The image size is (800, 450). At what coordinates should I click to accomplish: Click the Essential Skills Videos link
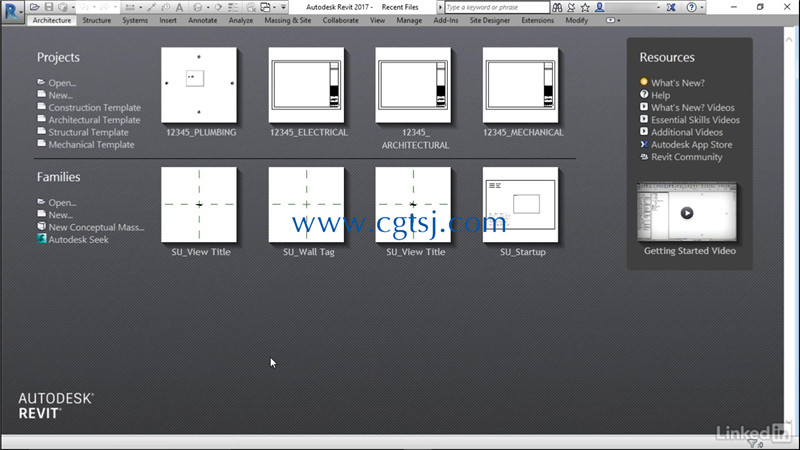(x=695, y=120)
